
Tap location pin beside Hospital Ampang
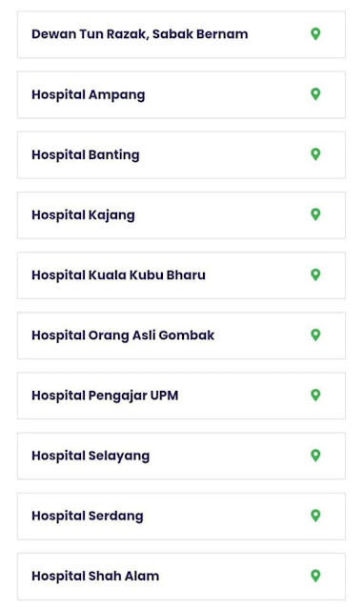pos(315,94)
